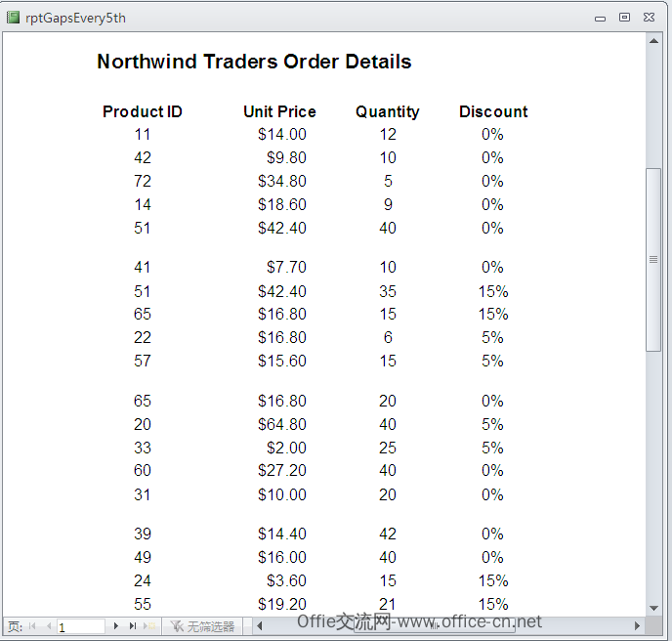Click unit price $16.00

(282, 557)
